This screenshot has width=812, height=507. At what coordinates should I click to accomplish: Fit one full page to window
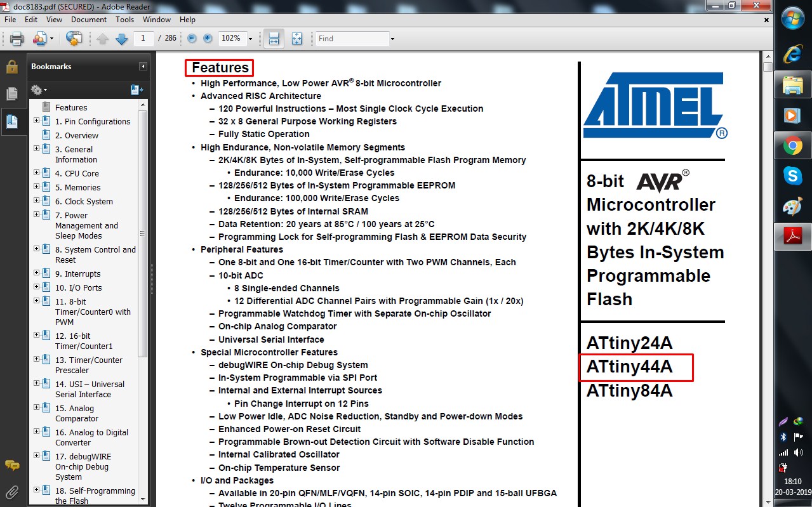coord(296,39)
